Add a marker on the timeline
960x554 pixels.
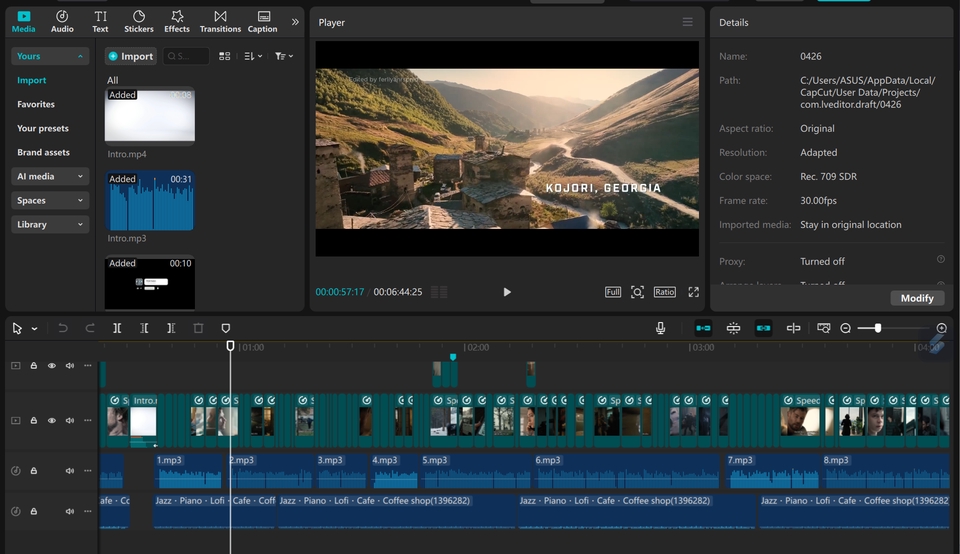click(225, 328)
